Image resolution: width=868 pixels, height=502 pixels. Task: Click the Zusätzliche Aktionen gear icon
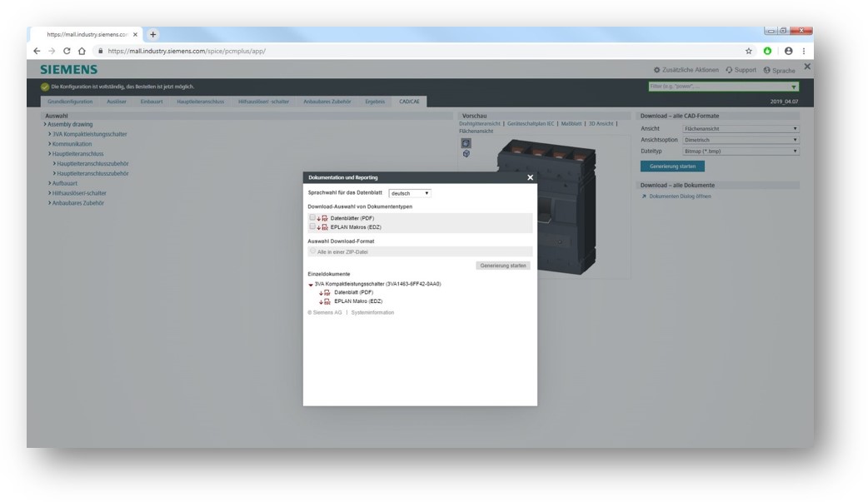[x=656, y=70]
